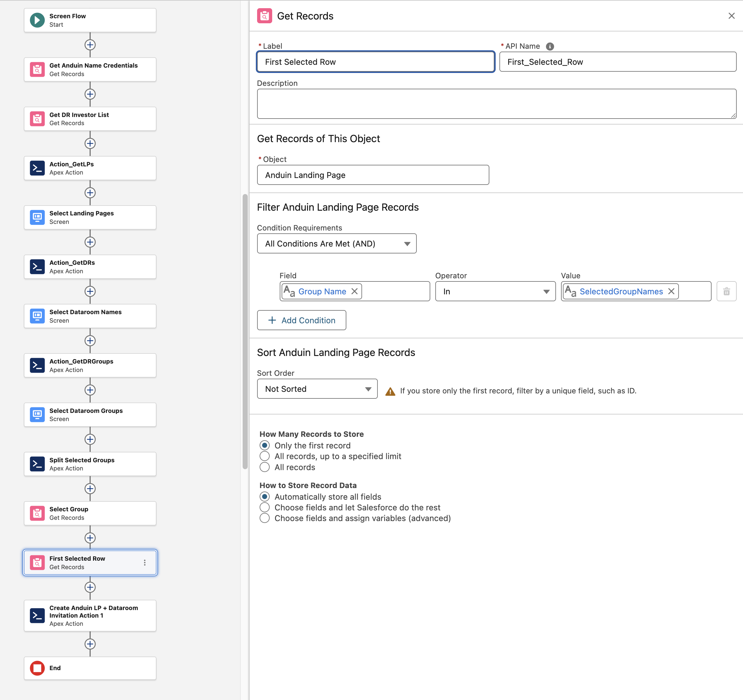Add element after Get DR Investor List
The height and width of the screenshot is (700, 743).
[x=90, y=144]
